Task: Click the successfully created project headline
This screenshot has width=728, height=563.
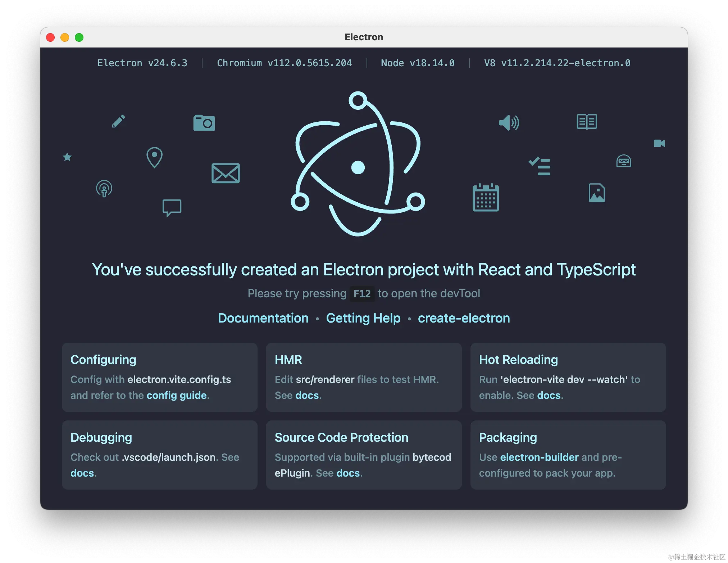Action: [x=364, y=270]
